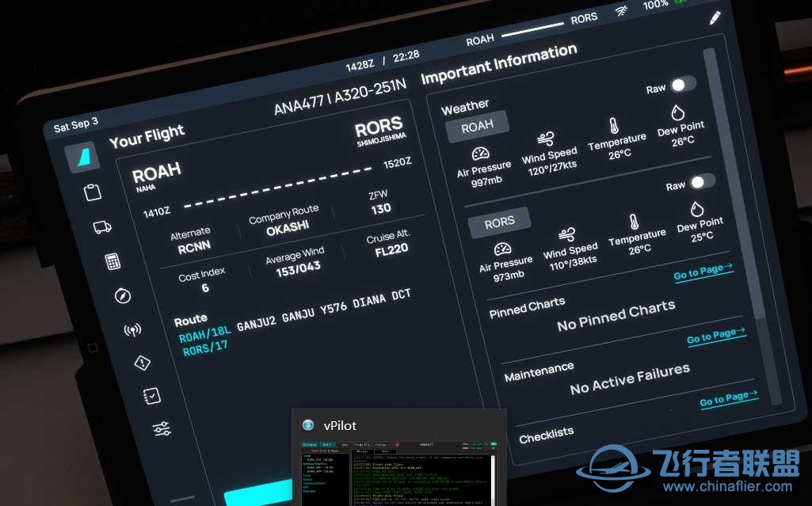Toggle the Raw switch for ROAH weather
Viewport: 812px width, 506px height.
pyautogui.click(x=682, y=85)
